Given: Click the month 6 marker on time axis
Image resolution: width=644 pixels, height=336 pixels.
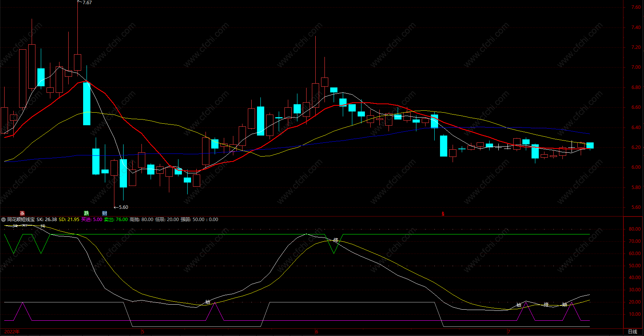Looking at the screenshot, I should click(317, 331).
